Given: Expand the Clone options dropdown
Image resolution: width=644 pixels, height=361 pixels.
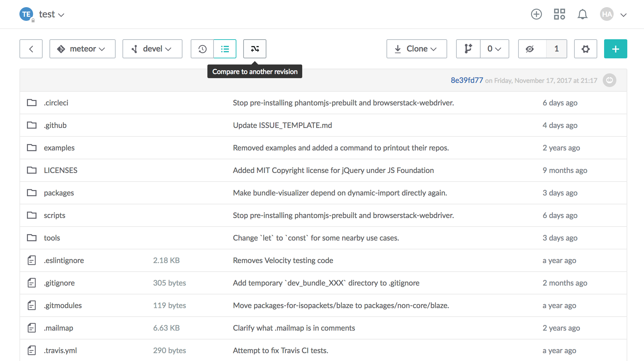Looking at the screenshot, I should tap(416, 49).
